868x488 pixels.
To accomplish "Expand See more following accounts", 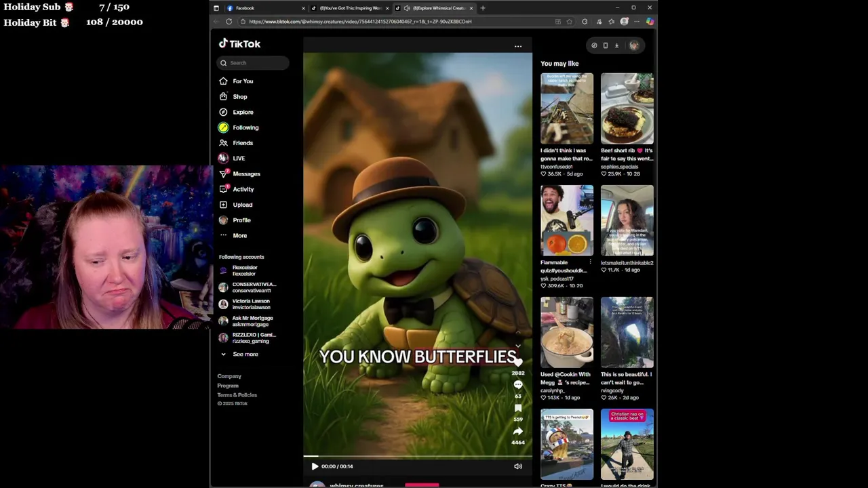I will tap(239, 354).
